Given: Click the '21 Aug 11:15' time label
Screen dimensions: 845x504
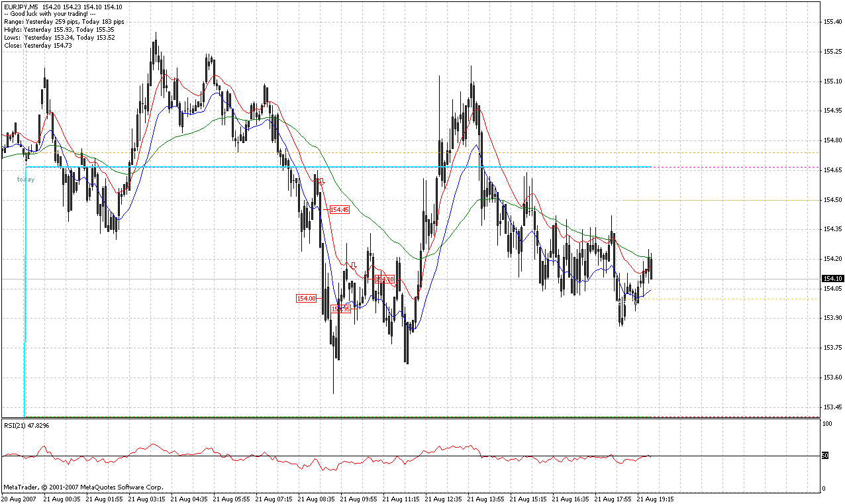Looking at the screenshot, I should (402, 498).
